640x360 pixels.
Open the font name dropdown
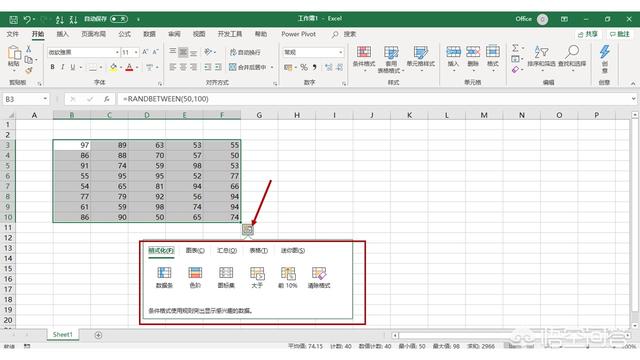(x=117, y=52)
